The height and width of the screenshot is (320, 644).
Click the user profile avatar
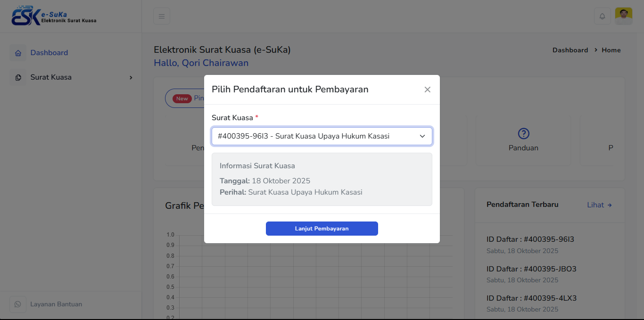point(623,16)
